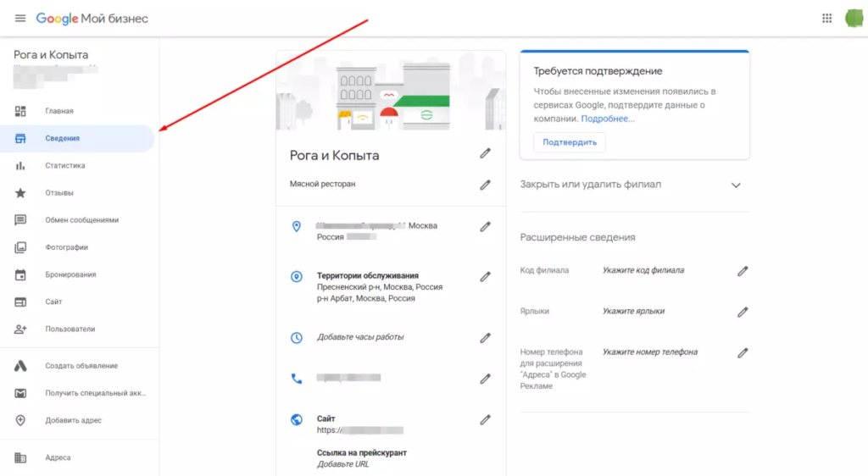Screen dimensions: 868x476
Task: Click the Добавить адрес pin icon
Action: coord(20,420)
